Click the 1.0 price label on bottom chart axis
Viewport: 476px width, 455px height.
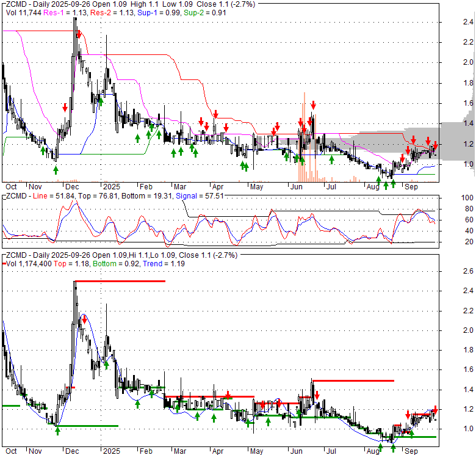tap(468, 429)
